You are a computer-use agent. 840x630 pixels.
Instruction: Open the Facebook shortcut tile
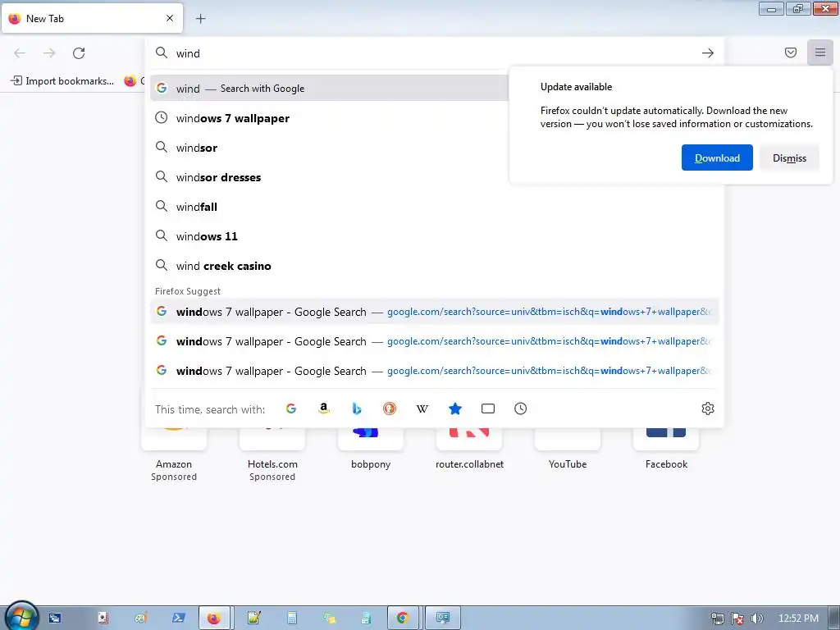pyautogui.click(x=666, y=450)
